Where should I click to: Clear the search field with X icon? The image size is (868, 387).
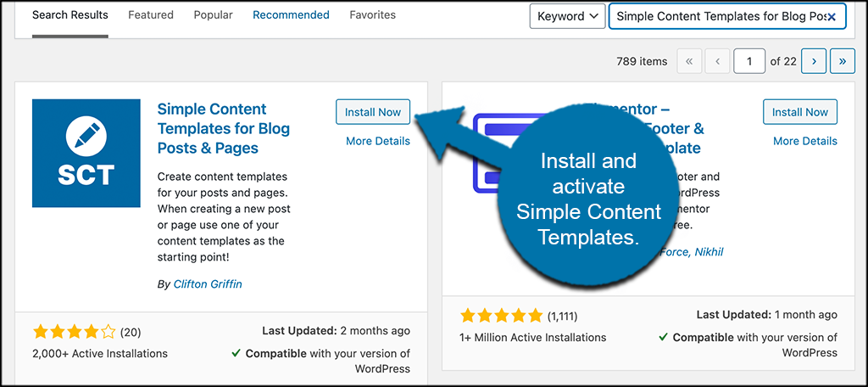832,17
